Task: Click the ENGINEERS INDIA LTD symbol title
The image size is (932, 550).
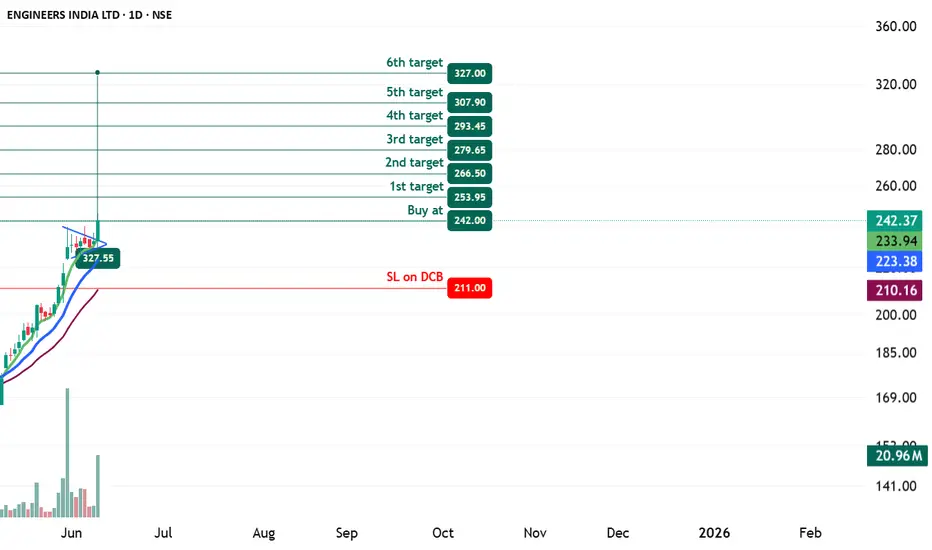Action: (63, 15)
